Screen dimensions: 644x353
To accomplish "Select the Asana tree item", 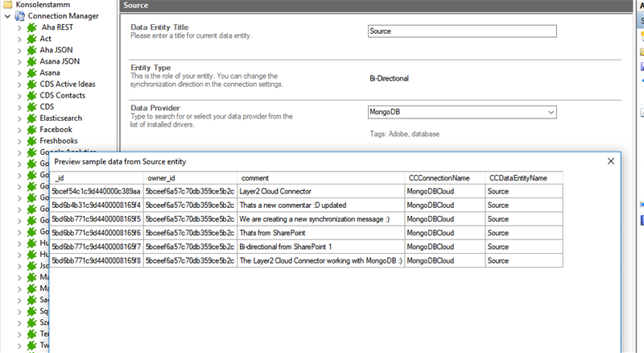I will pos(51,73).
